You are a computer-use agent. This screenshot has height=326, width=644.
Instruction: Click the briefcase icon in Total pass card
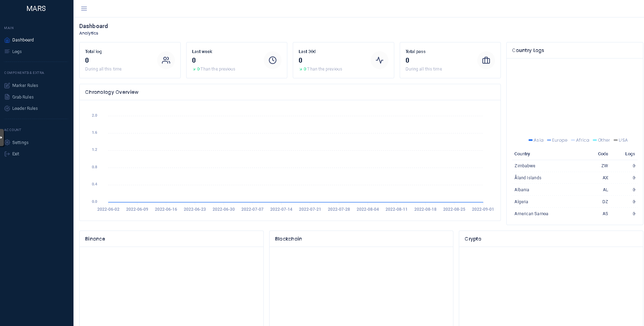point(486,60)
